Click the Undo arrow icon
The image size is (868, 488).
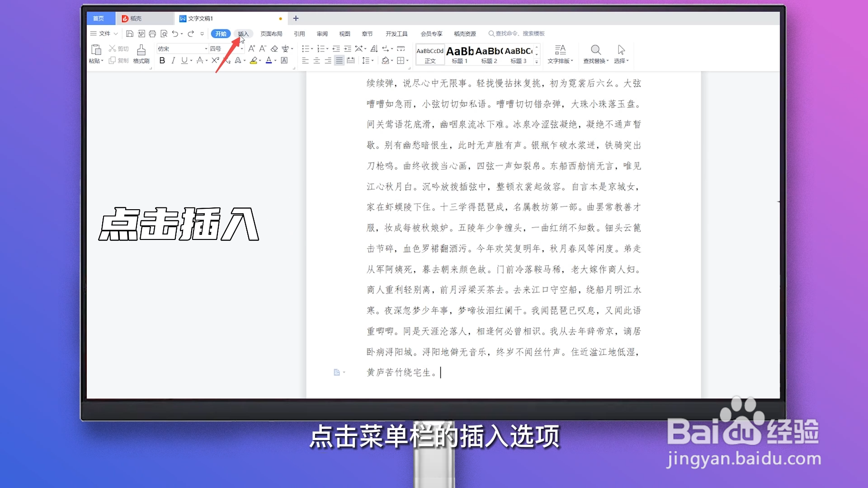(175, 33)
